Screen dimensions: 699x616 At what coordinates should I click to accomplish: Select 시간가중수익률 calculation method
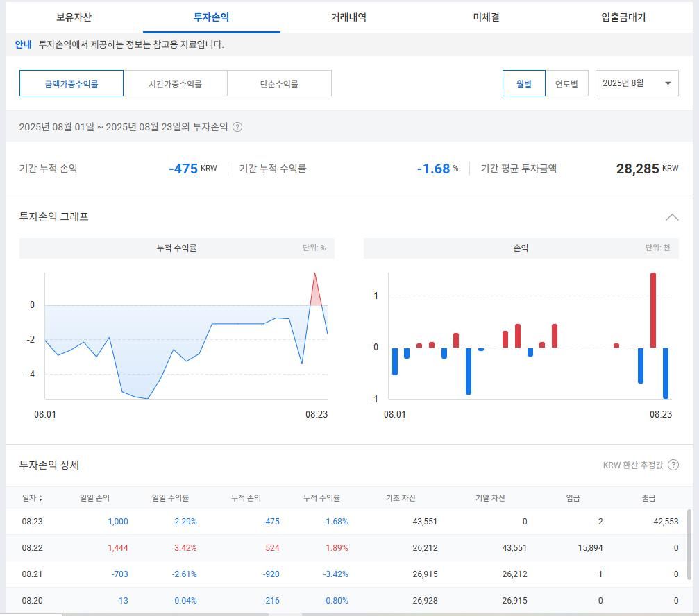pyautogui.click(x=175, y=84)
